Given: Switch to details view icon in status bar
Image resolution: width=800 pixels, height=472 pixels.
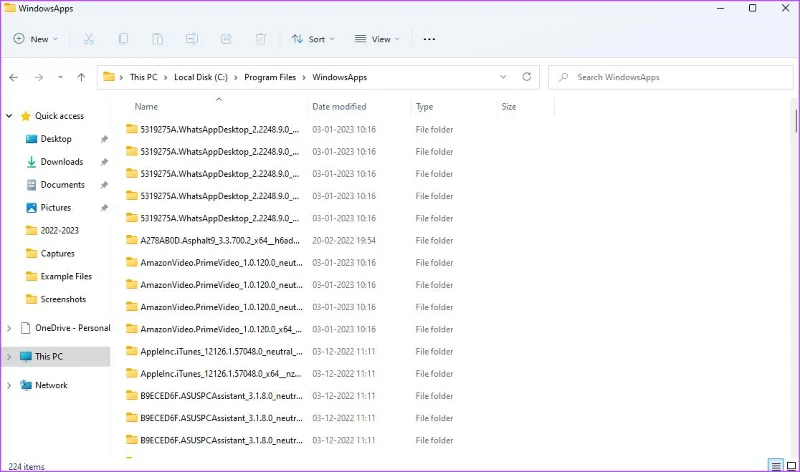Looking at the screenshot, I should pos(776,465).
